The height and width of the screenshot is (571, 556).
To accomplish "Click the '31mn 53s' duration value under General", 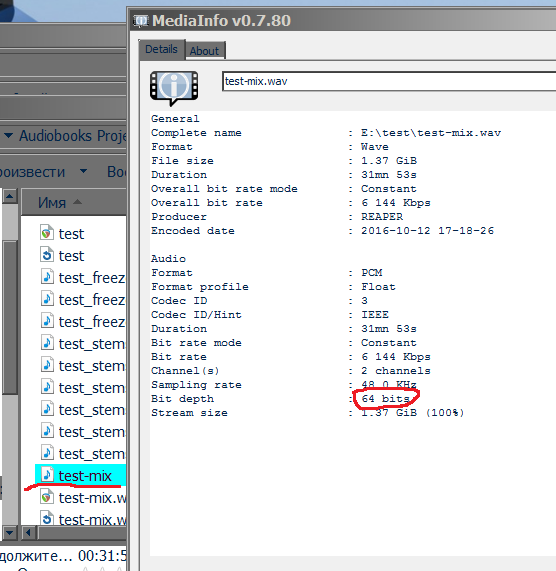I will 389,175.
